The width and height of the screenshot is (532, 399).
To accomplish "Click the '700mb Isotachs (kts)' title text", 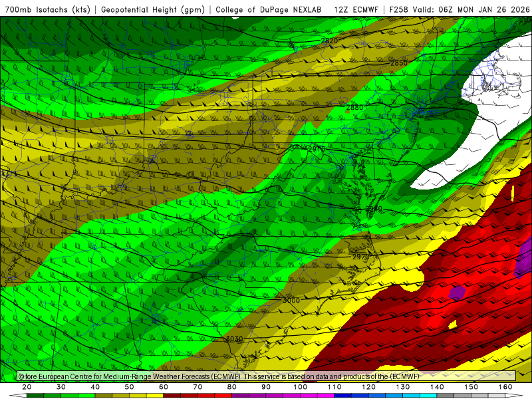I will [48, 9].
